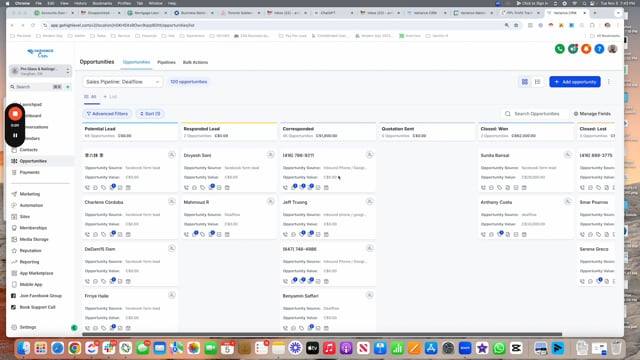
Task: Focus the Search Opportunities field
Action: coord(536,114)
